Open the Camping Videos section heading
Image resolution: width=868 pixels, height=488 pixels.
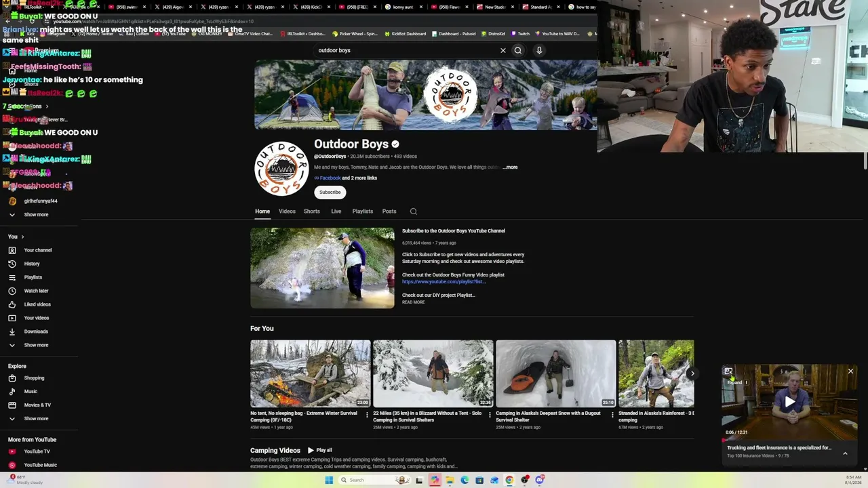click(x=275, y=450)
